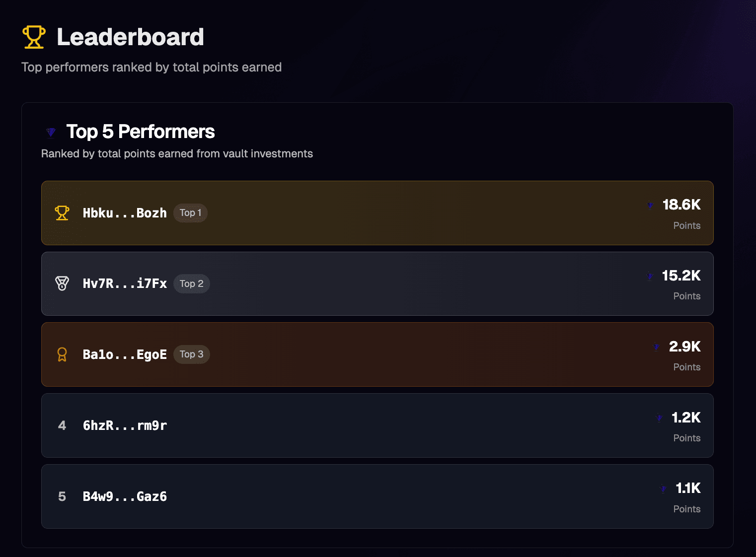
Task: Select the B4w9...Gaz6 performer entry
Action: (125, 496)
